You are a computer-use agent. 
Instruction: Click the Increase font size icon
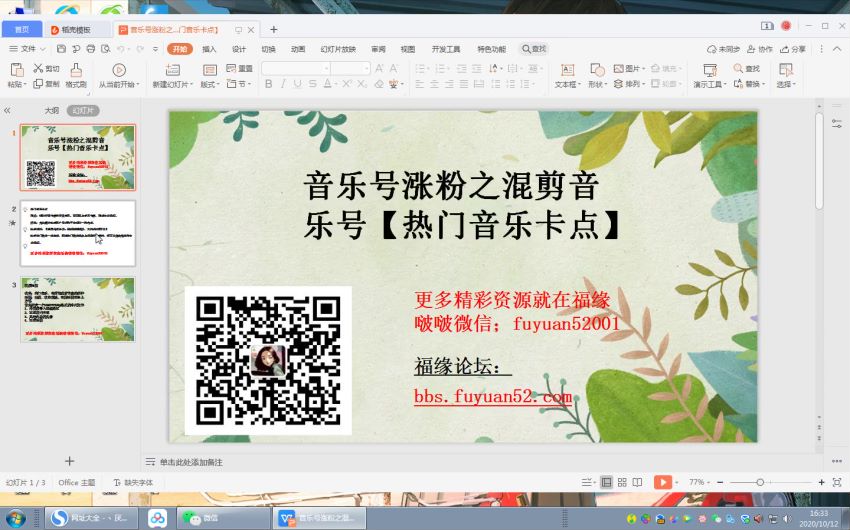[379, 68]
